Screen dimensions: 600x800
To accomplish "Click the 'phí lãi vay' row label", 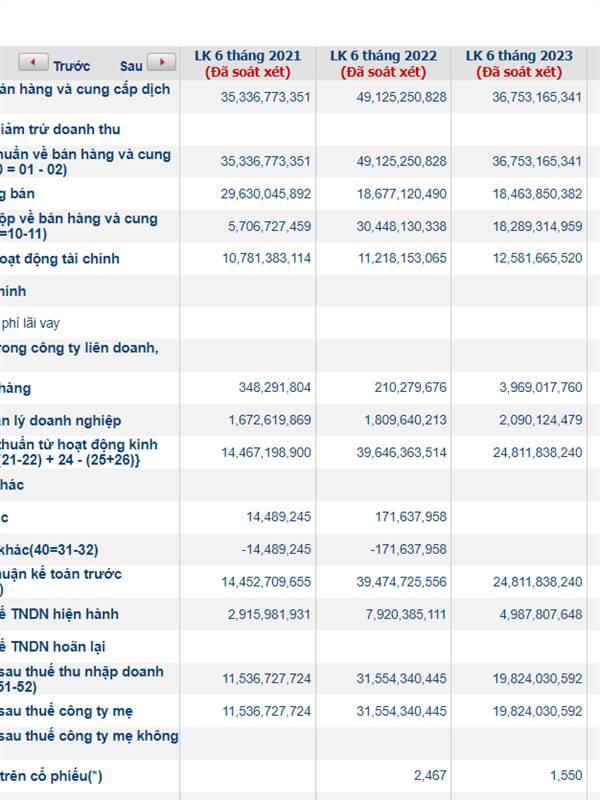I will 30,323.
